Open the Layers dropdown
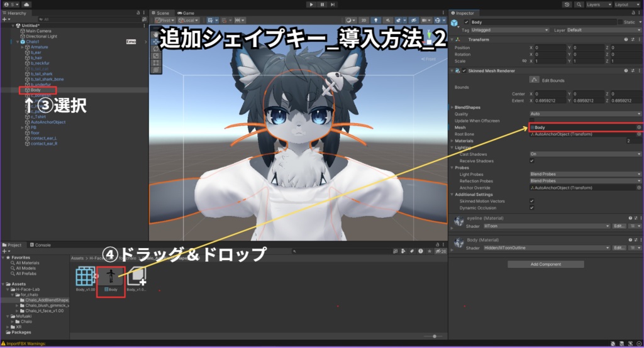The width and height of the screenshot is (644, 348). click(x=598, y=4)
